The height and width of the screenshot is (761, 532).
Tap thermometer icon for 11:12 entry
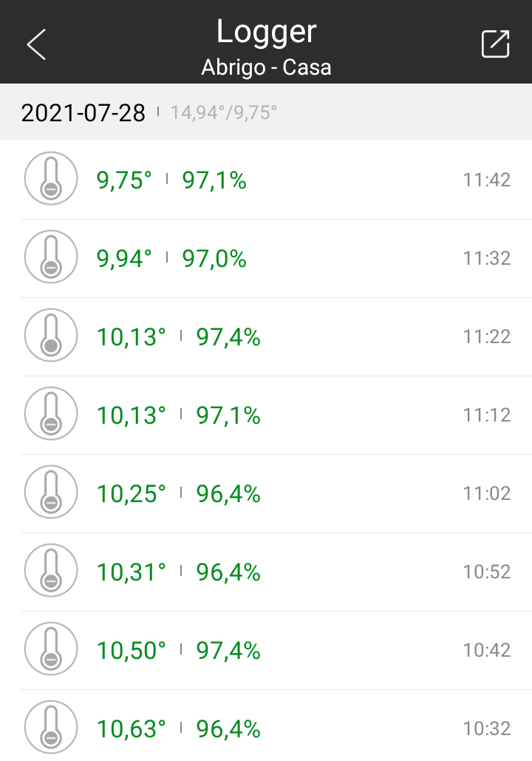51,413
